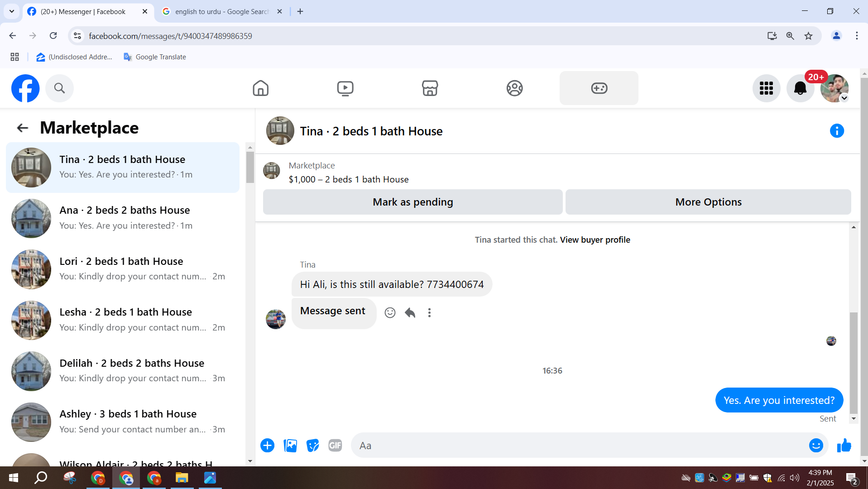Open more options for Message sent
This screenshot has width=868, height=489.
pyautogui.click(x=429, y=313)
